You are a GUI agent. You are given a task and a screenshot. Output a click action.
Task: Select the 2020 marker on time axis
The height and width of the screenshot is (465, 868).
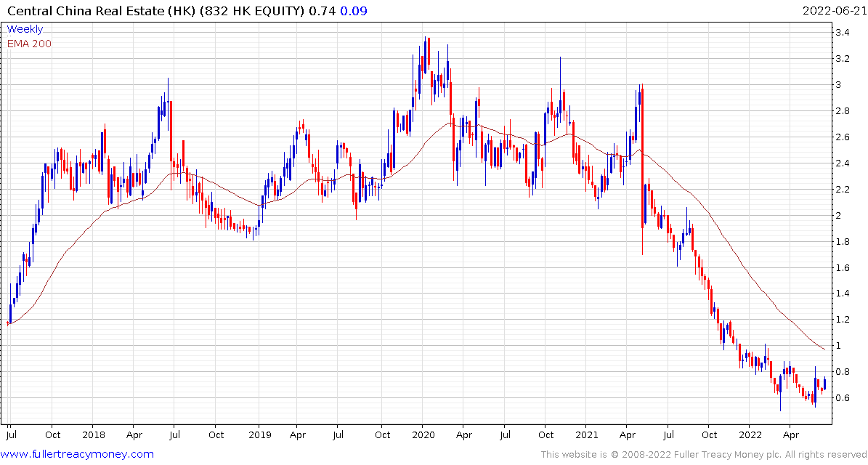423,435
